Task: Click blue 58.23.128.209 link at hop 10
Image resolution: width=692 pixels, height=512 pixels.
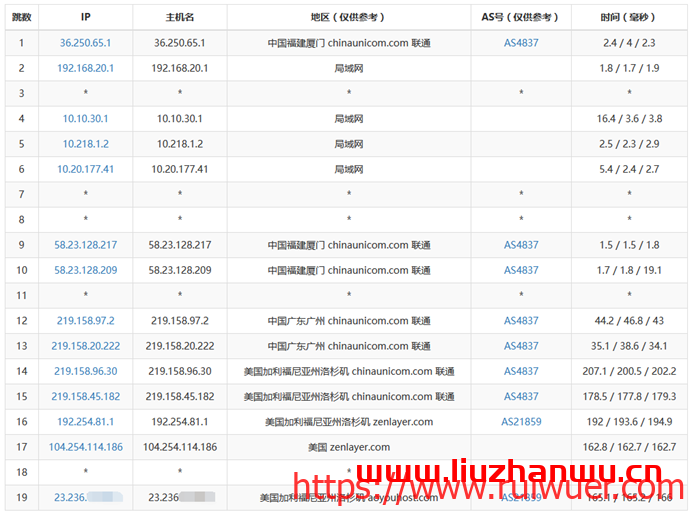Action: pos(85,270)
